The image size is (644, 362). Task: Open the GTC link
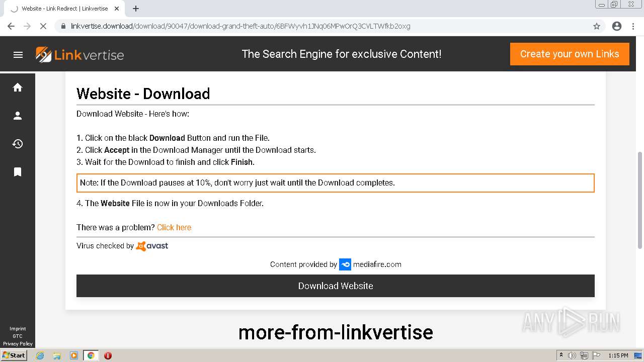[x=18, y=336]
